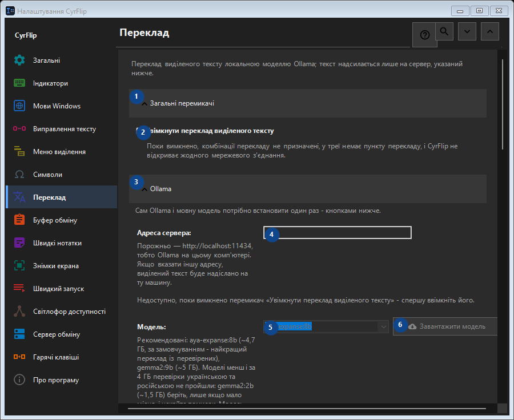Open help with the question mark icon
This screenshot has width=514, height=420.
(x=425, y=35)
